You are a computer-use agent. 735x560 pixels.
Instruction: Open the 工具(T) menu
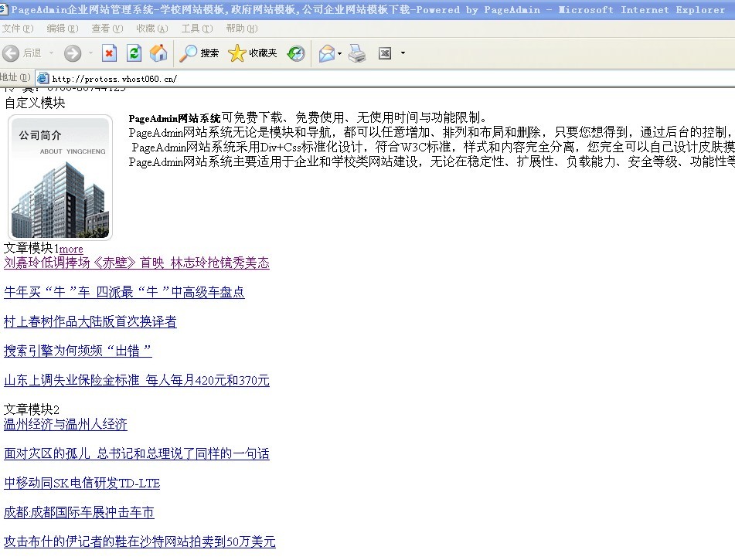pos(196,29)
